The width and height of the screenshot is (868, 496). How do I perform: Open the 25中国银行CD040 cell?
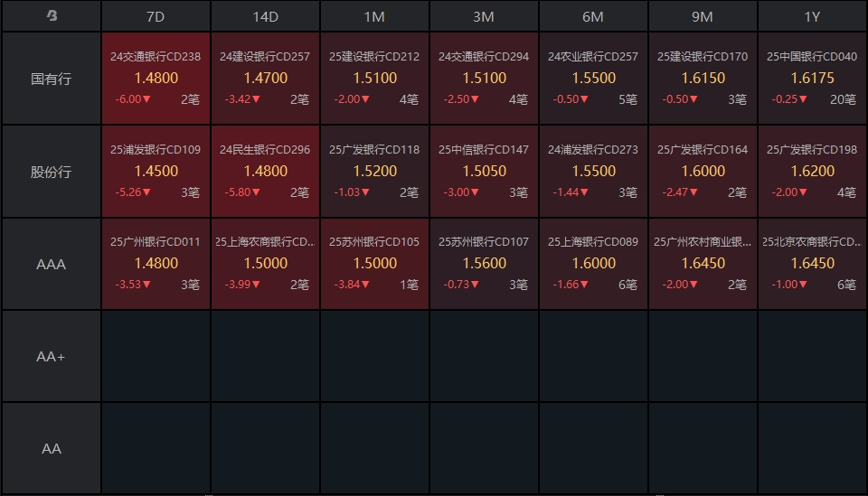pos(812,78)
